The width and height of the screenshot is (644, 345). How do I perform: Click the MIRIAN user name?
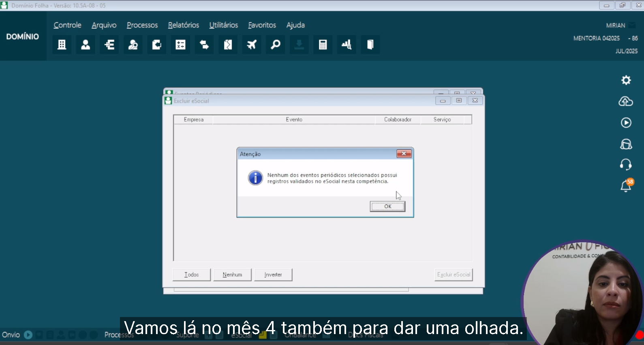pyautogui.click(x=616, y=25)
